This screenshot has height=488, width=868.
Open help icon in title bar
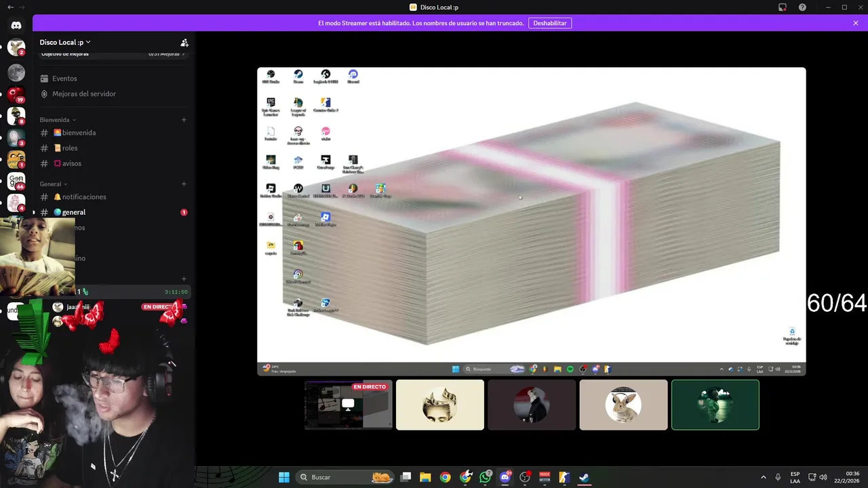click(x=802, y=7)
